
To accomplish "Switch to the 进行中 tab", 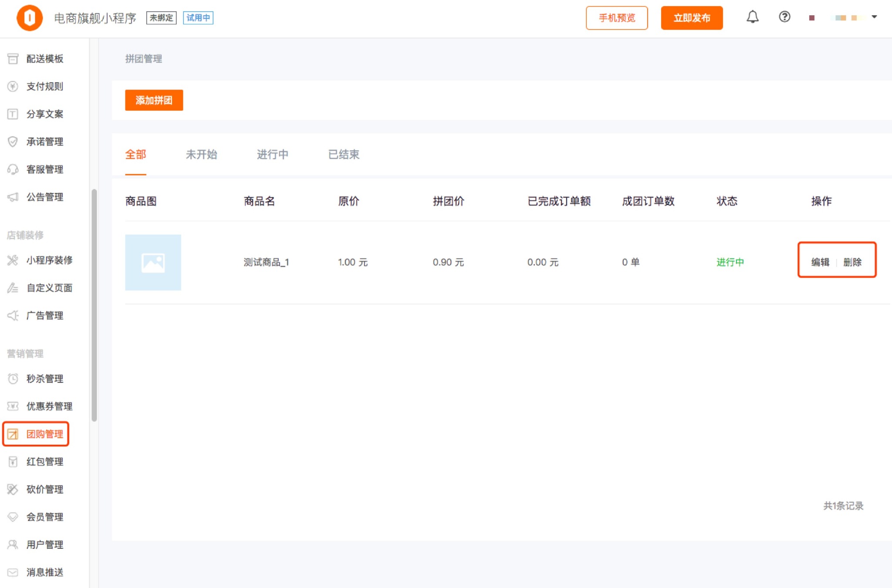I will tap(272, 155).
